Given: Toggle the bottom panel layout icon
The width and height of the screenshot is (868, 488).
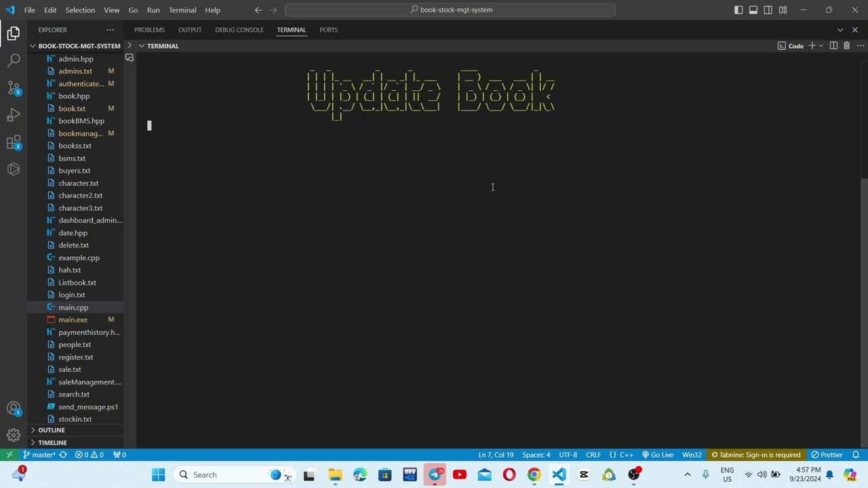Looking at the screenshot, I should [x=753, y=10].
